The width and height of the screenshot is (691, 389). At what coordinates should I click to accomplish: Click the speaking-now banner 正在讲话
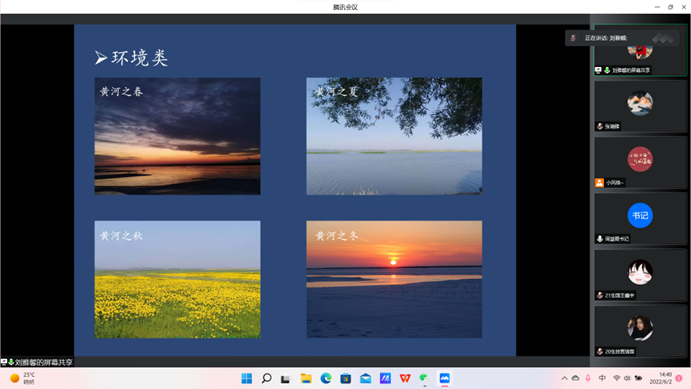pos(622,38)
